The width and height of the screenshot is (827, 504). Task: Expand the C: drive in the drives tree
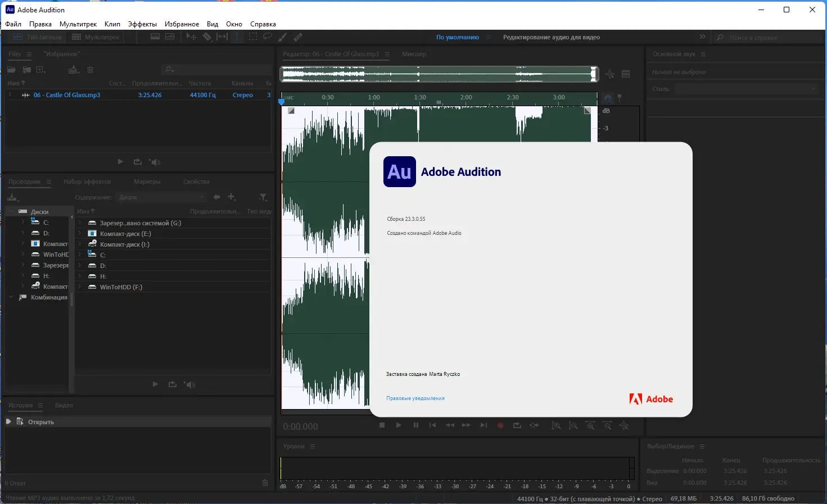(22, 222)
